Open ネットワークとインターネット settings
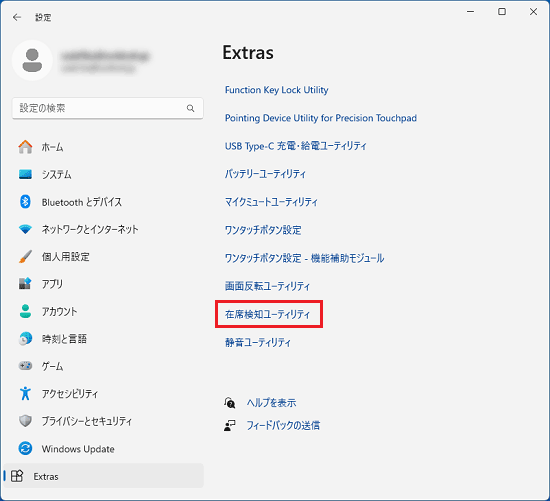The image size is (550, 501). point(104,229)
